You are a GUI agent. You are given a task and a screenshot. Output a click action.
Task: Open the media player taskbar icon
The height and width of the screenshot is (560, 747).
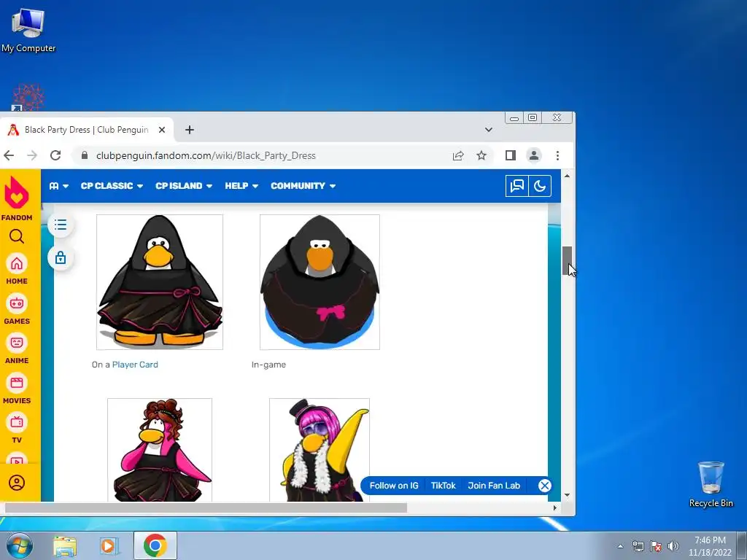point(109,545)
